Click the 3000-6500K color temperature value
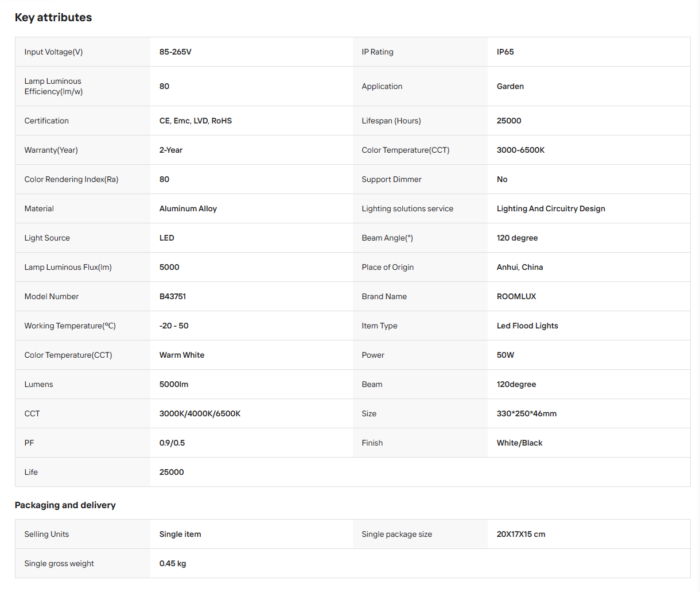The width and height of the screenshot is (700, 592). pyautogui.click(x=520, y=150)
